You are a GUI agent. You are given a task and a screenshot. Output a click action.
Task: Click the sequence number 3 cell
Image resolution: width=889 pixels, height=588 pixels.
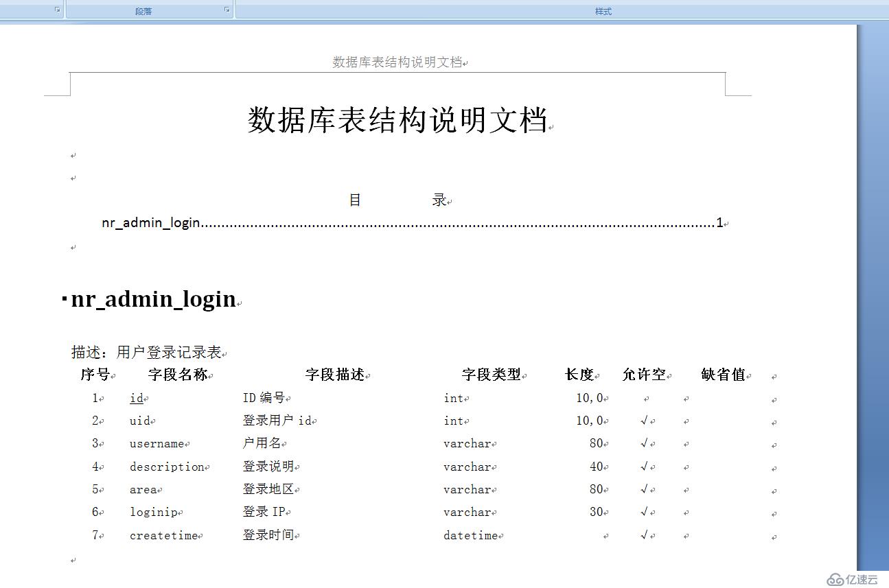95,443
